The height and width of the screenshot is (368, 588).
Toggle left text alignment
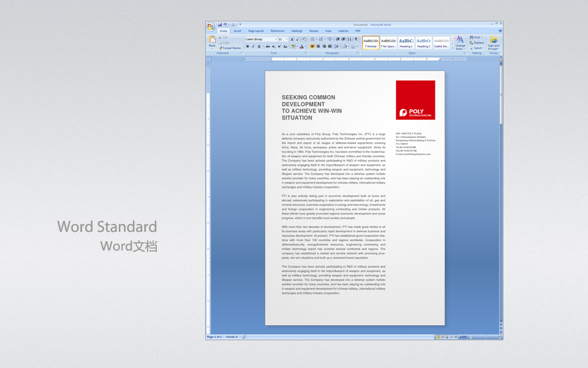[x=312, y=47]
